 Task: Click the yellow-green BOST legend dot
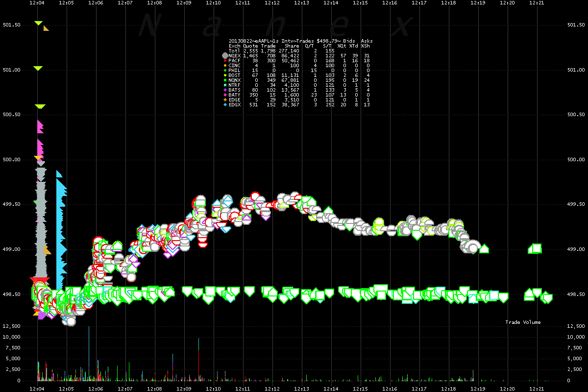coord(225,75)
